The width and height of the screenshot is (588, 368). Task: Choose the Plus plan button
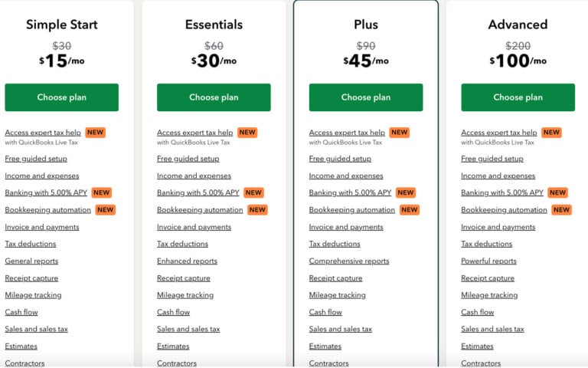click(366, 97)
